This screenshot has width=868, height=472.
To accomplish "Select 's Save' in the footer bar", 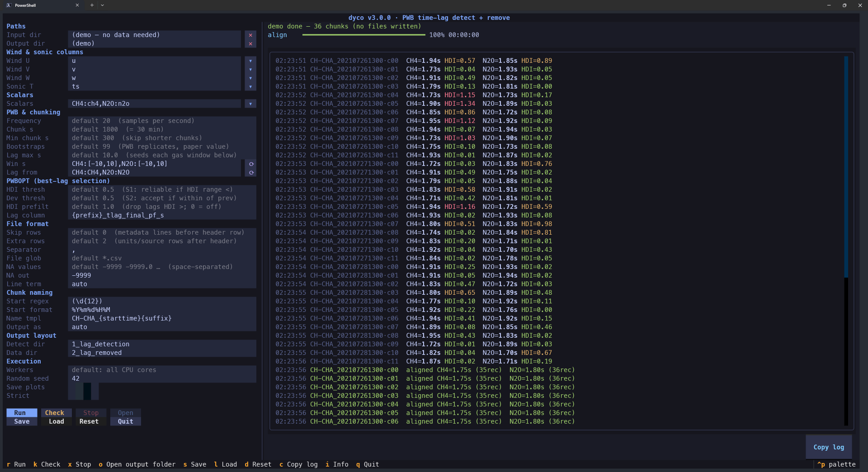I will 195,464.
